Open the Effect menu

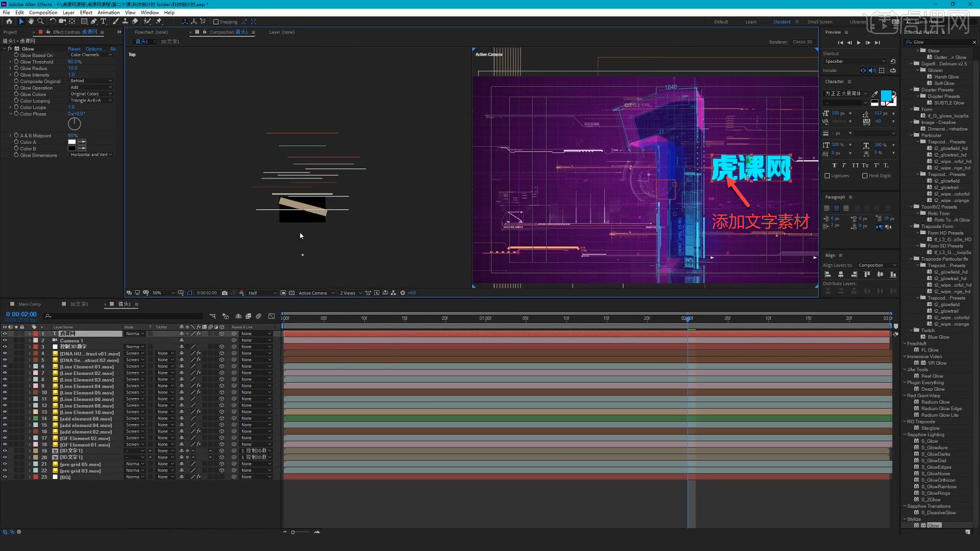click(86, 13)
